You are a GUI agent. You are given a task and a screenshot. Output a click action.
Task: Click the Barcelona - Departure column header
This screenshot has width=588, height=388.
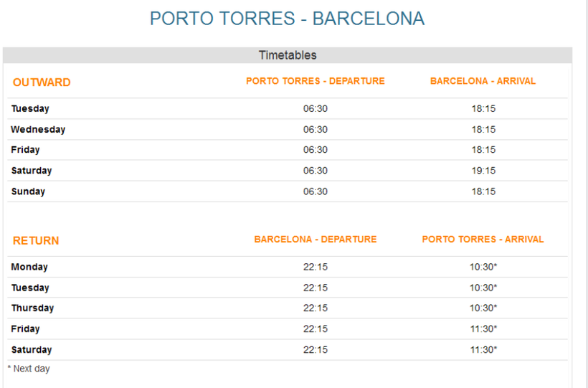pos(316,240)
